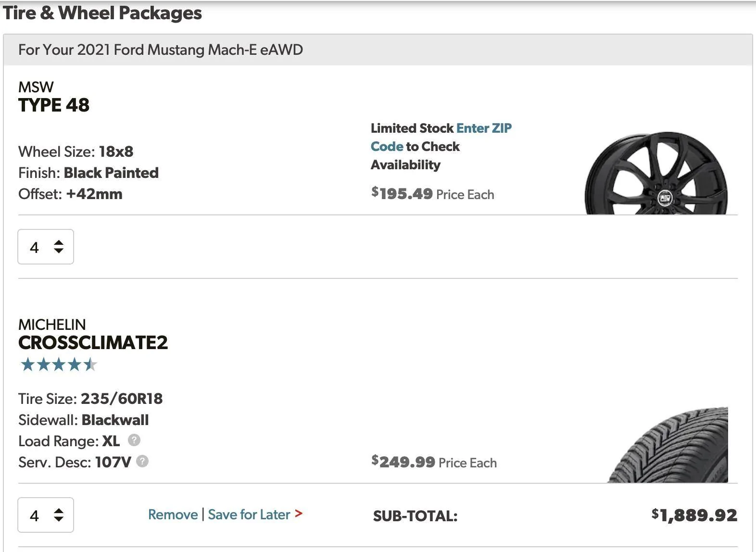This screenshot has height=552, width=756.
Task: Click the MSW brand name
Action: tap(36, 87)
